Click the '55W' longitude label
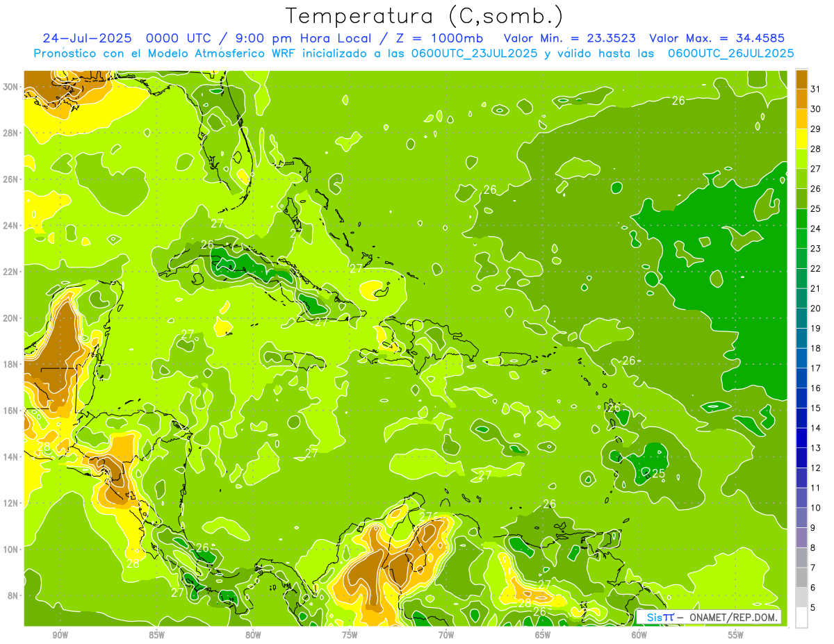Viewport: 834px width, 644px height. 736,635
